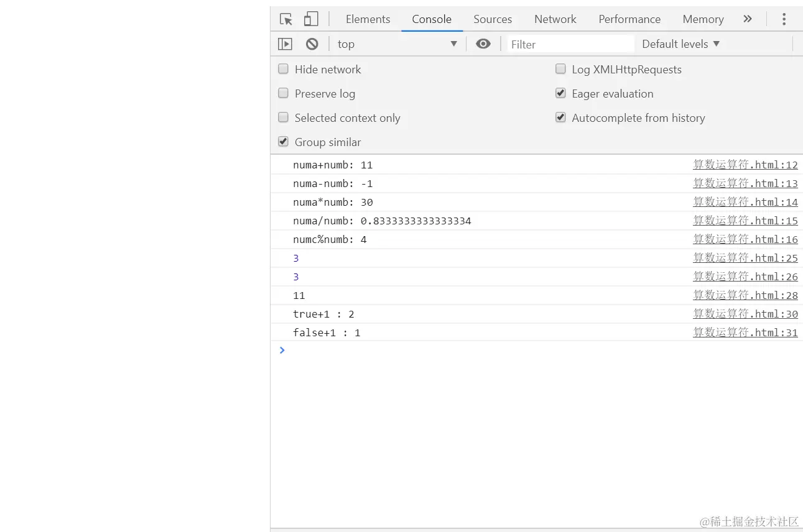The width and height of the screenshot is (803, 532).
Task: Toggle the device toolbar icon
Action: tap(311, 19)
